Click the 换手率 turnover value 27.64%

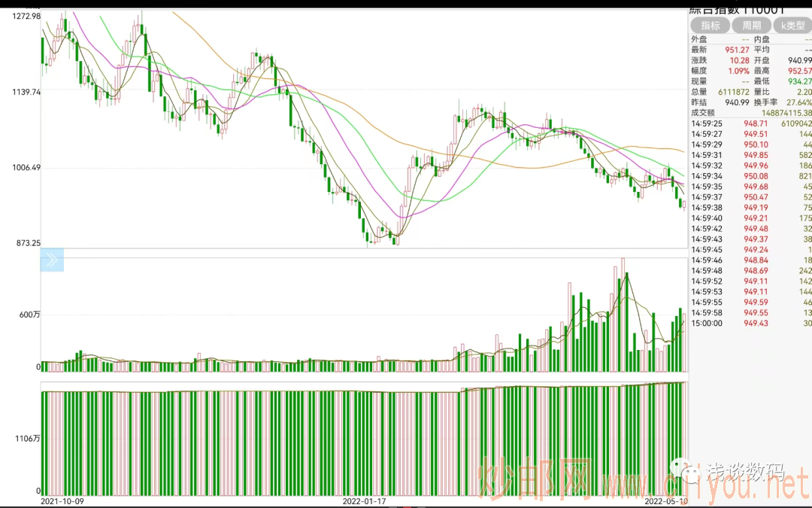point(798,102)
